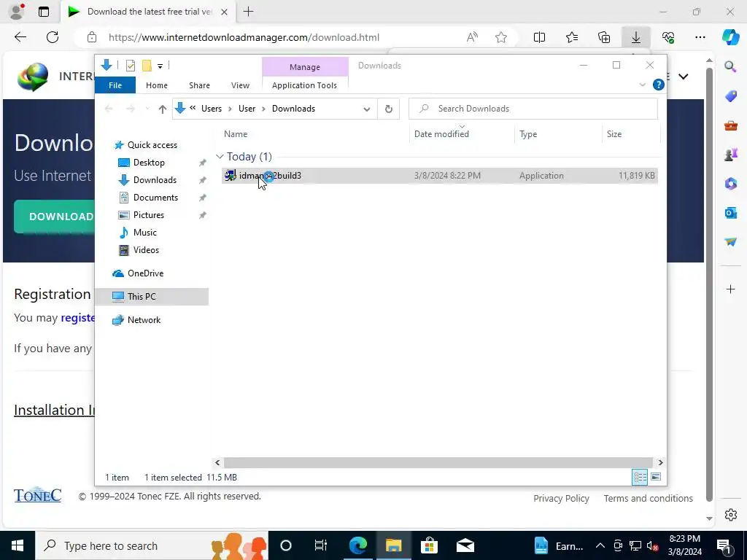Open the Edge sidebar Search icon
Image resolution: width=747 pixels, height=560 pixels.
click(x=730, y=66)
